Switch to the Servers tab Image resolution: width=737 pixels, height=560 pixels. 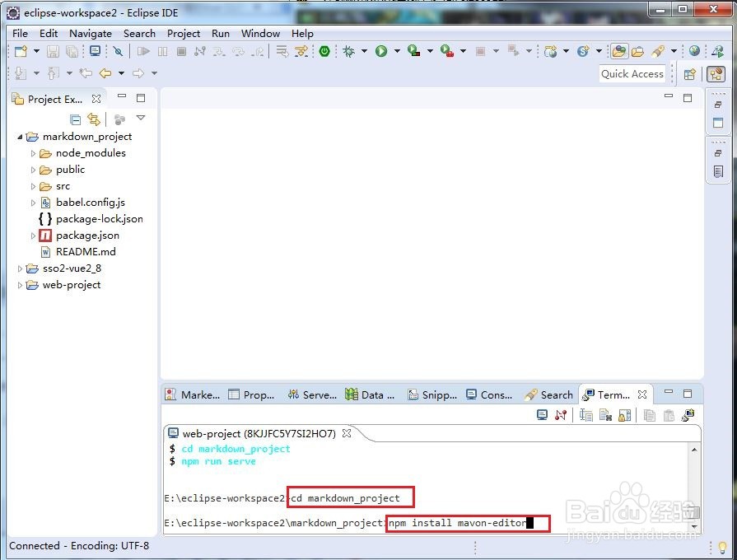pos(312,395)
